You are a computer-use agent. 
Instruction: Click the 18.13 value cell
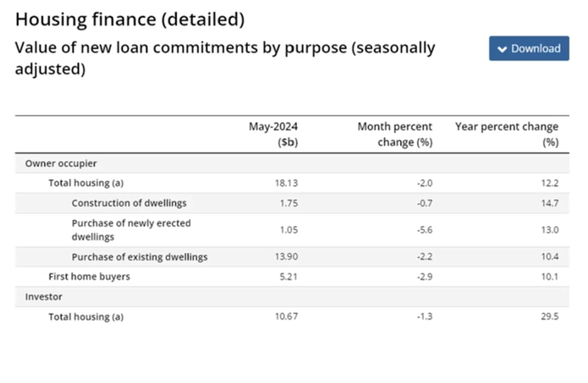287,183
